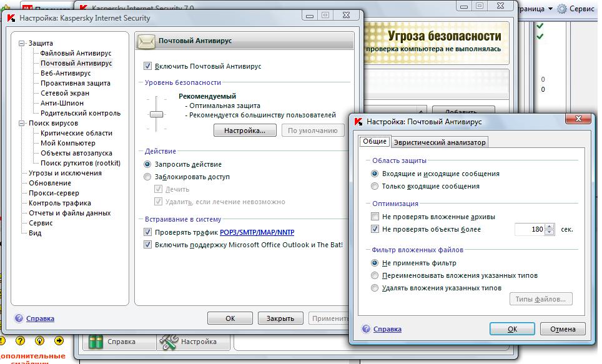Collapse the Защита tree node
Screen dimensions: 602x364
tap(21, 43)
